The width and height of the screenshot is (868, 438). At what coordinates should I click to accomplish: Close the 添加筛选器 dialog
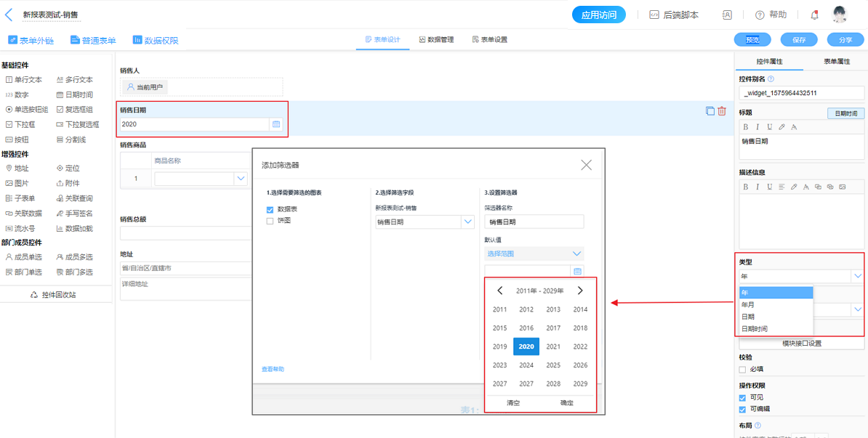pyautogui.click(x=586, y=165)
